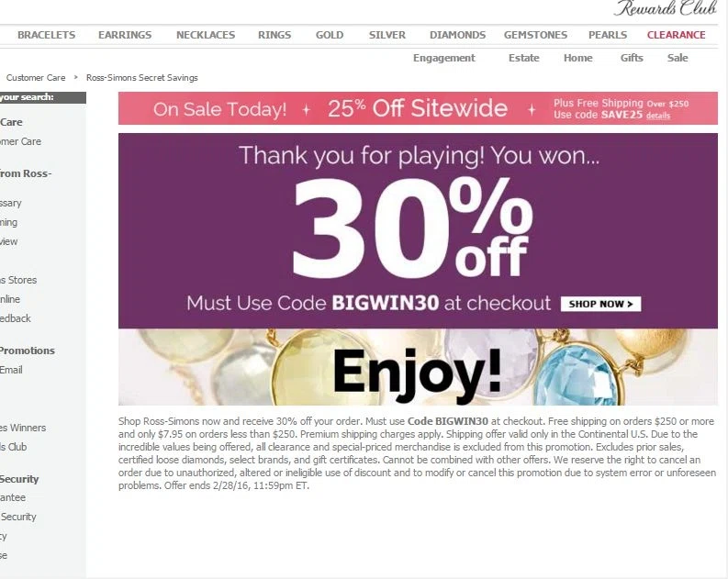Open the SAVE25 offer details link
728x579 pixels.
[x=658, y=116]
